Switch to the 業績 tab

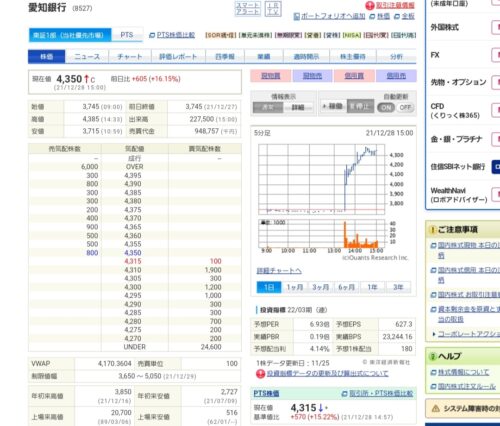[x=264, y=57]
